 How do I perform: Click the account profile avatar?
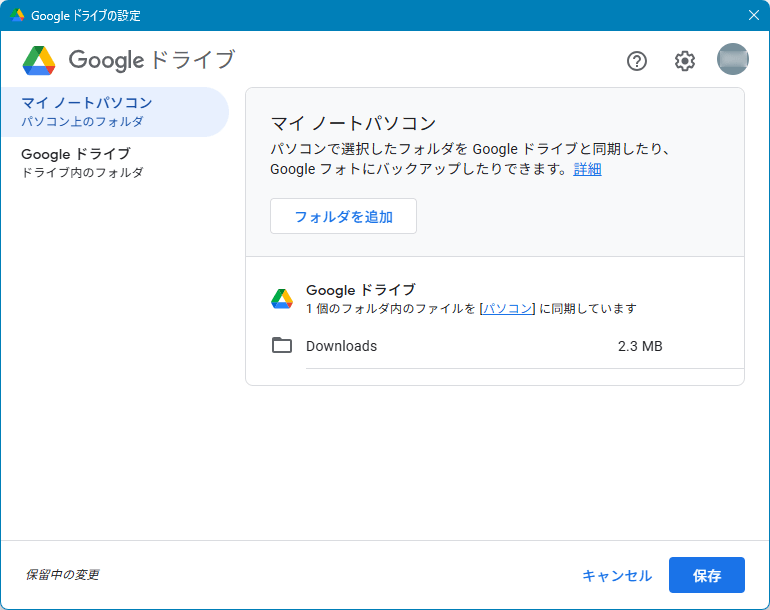732,60
